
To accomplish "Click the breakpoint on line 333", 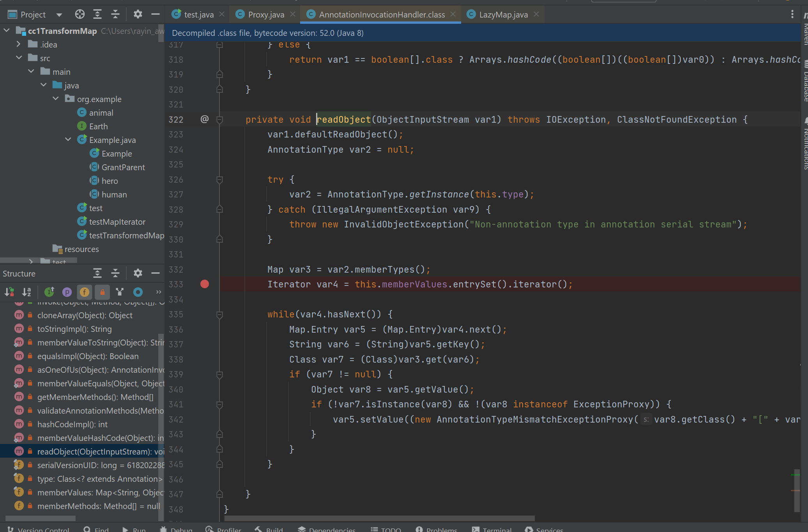I will point(205,284).
